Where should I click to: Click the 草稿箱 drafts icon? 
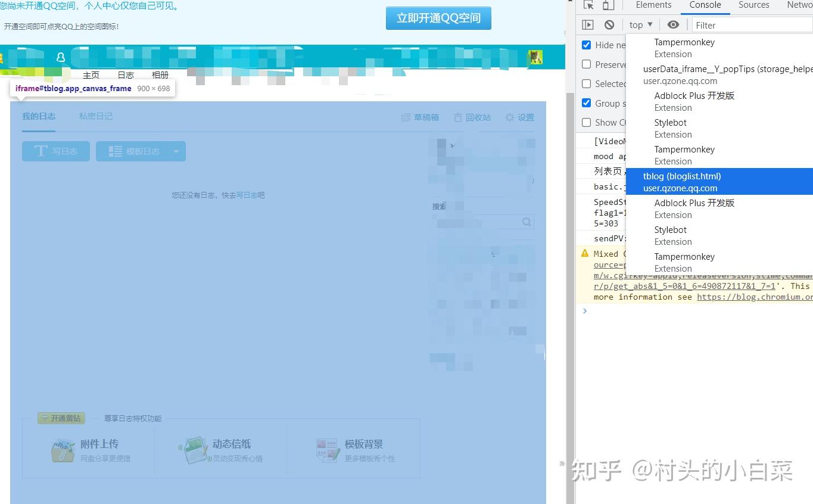(406, 117)
